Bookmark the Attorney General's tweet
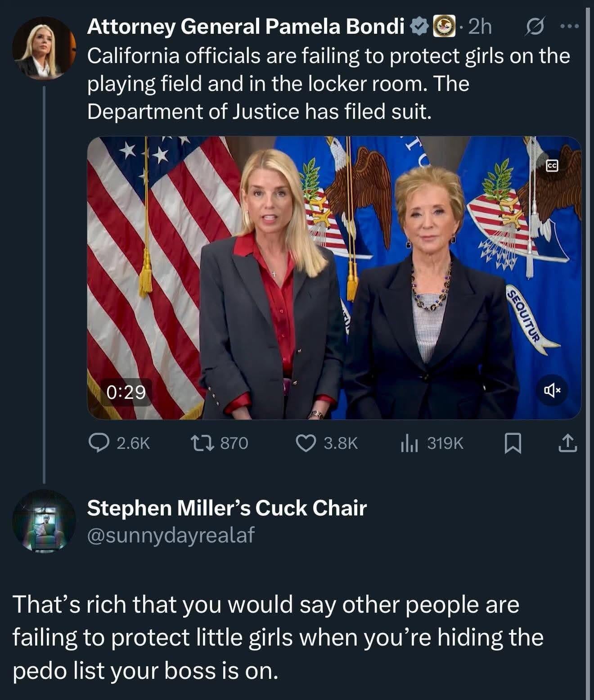The image size is (594, 700). [513, 443]
